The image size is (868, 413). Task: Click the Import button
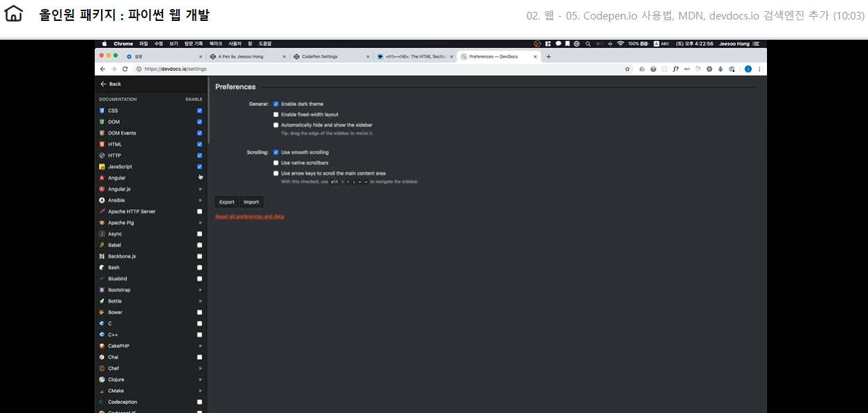coord(251,202)
